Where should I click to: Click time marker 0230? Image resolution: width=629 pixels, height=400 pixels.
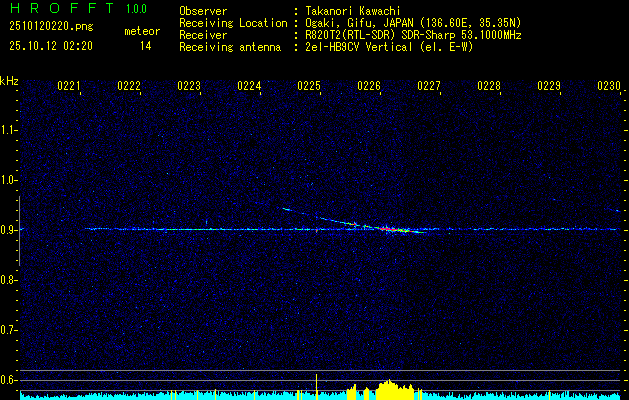click(x=609, y=86)
